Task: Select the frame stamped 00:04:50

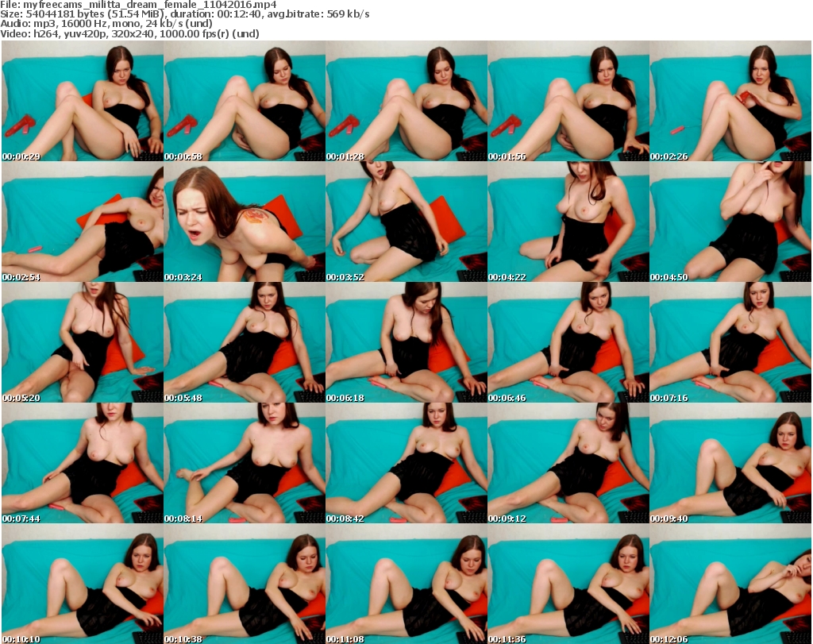Action: click(x=730, y=222)
